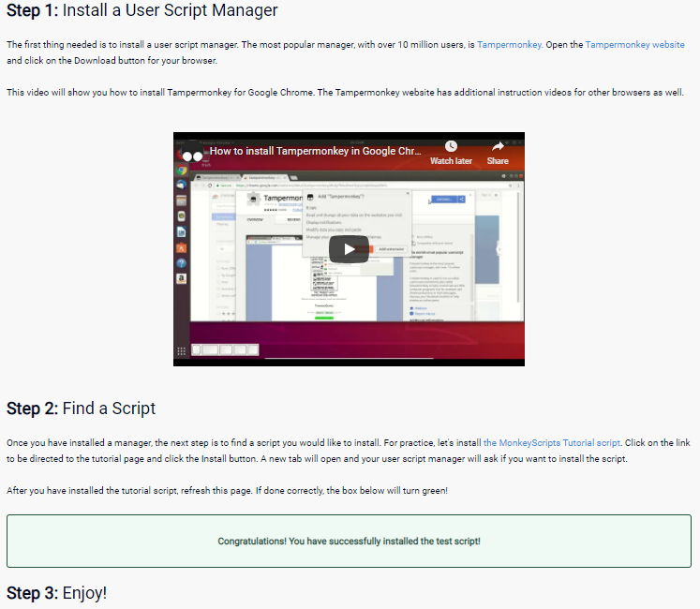
Task: Click 'Add extension' button shown in video frame
Action: point(393,249)
